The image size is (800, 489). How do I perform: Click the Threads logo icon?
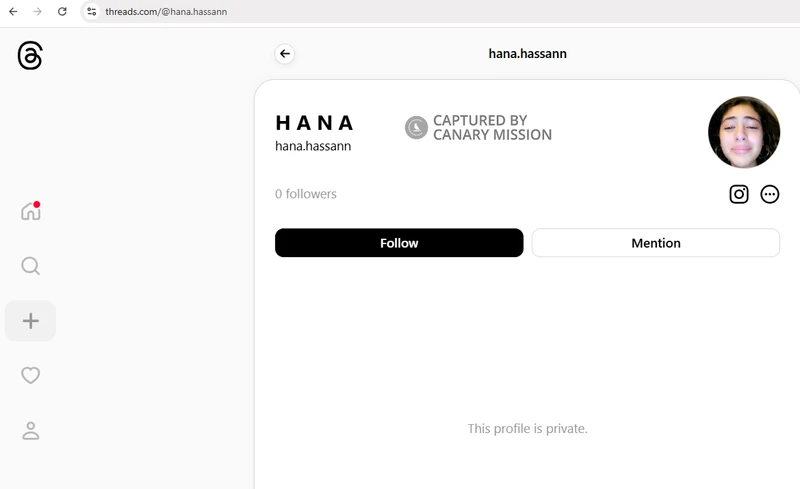(x=30, y=55)
